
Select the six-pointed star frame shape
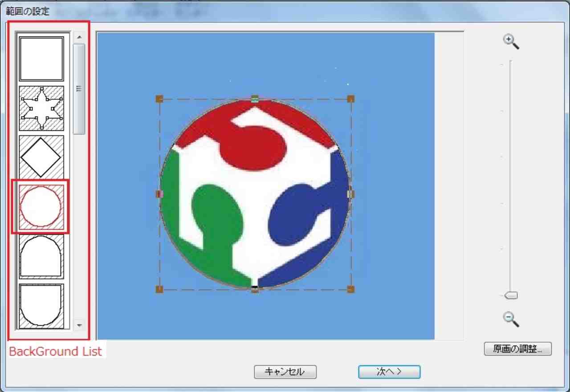point(41,108)
